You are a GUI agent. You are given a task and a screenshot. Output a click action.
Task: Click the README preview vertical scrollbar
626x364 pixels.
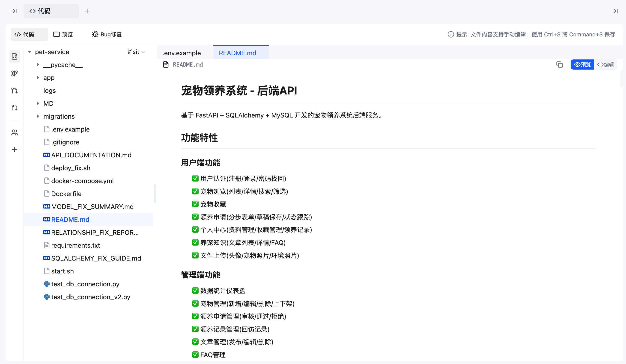pyautogui.click(x=622, y=78)
